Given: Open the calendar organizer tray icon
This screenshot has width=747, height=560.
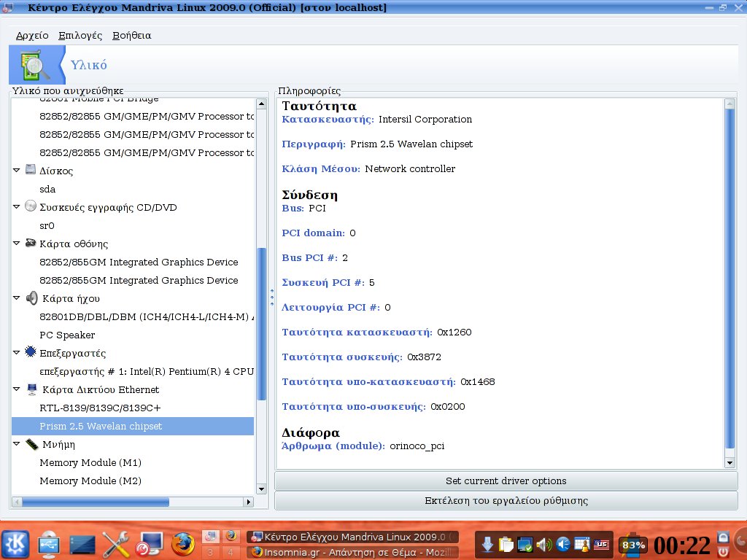Looking at the screenshot, I should click(582, 544).
